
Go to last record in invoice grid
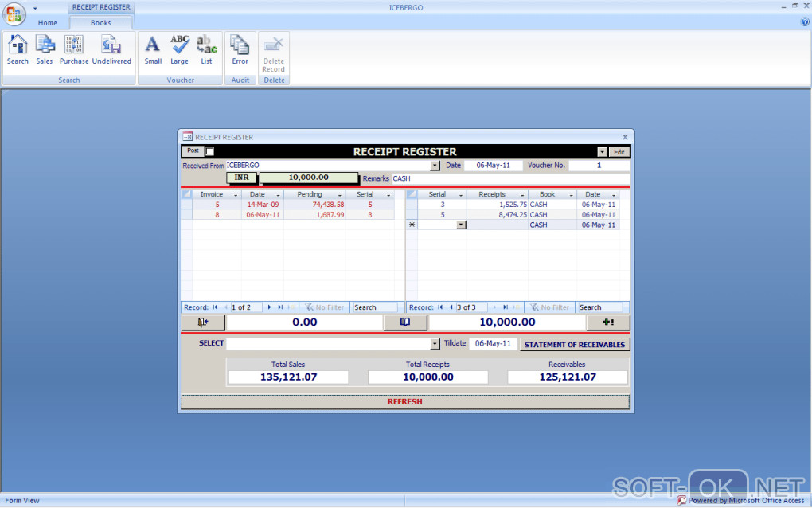click(280, 307)
